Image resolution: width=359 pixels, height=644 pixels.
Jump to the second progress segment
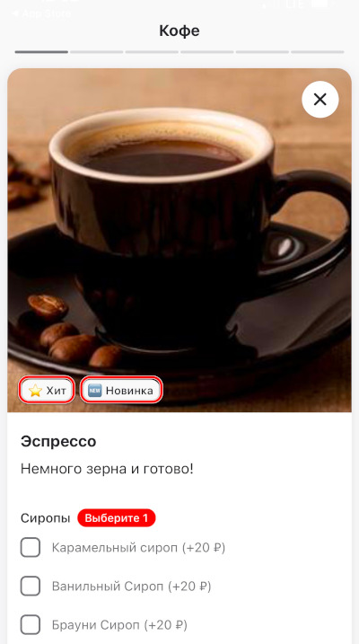96,52
